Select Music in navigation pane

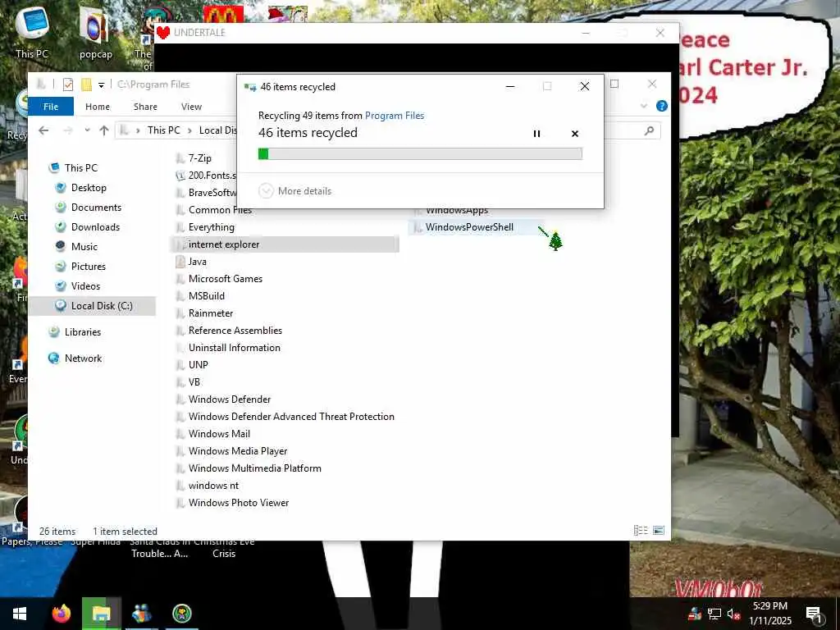coord(84,246)
